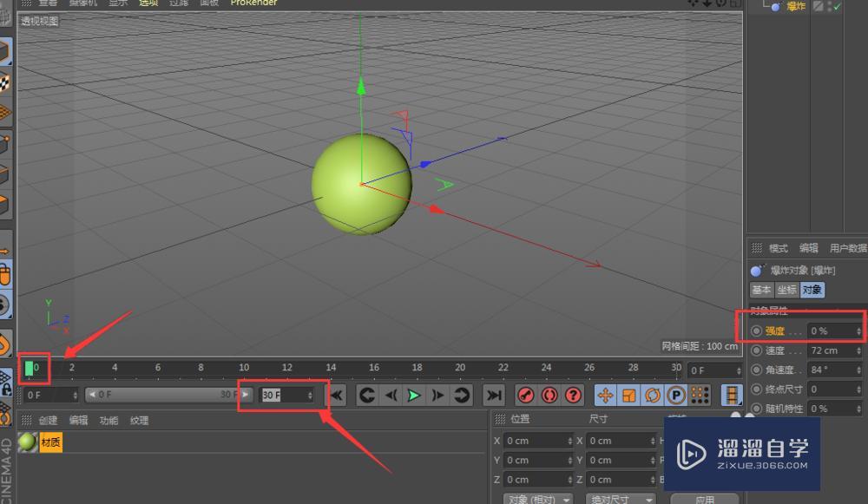Click the ProRender viewport menu
This screenshot has width=868, height=504.
pyautogui.click(x=253, y=3)
